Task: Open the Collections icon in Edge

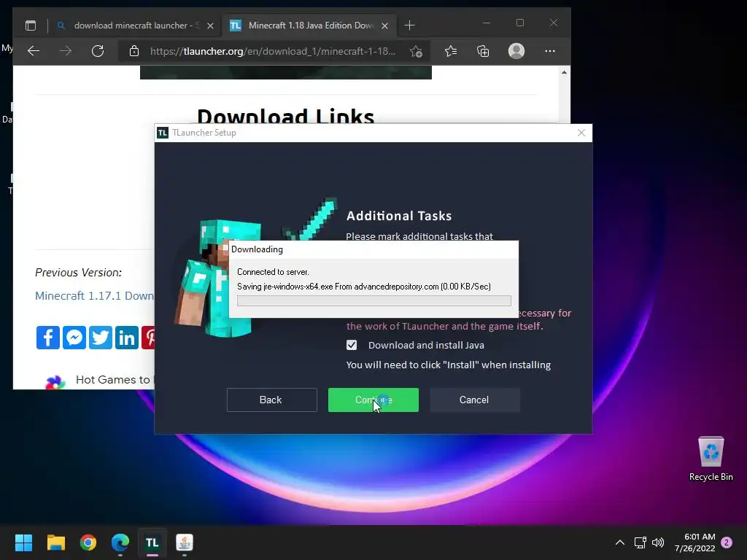Action: click(x=483, y=51)
